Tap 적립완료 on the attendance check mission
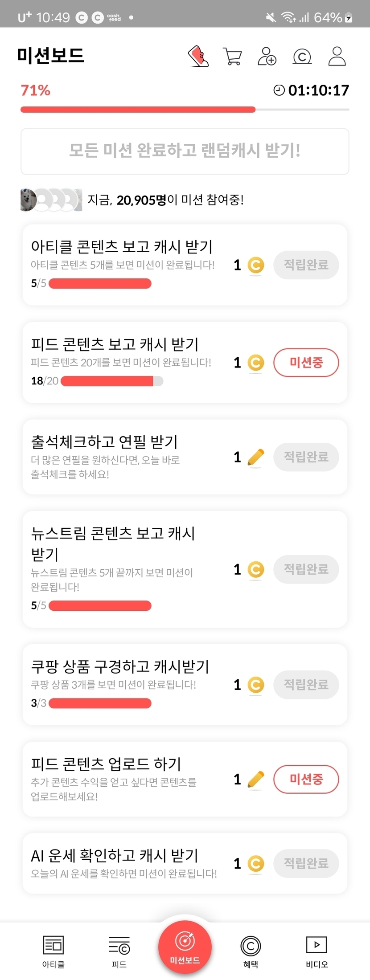 (306, 457)
